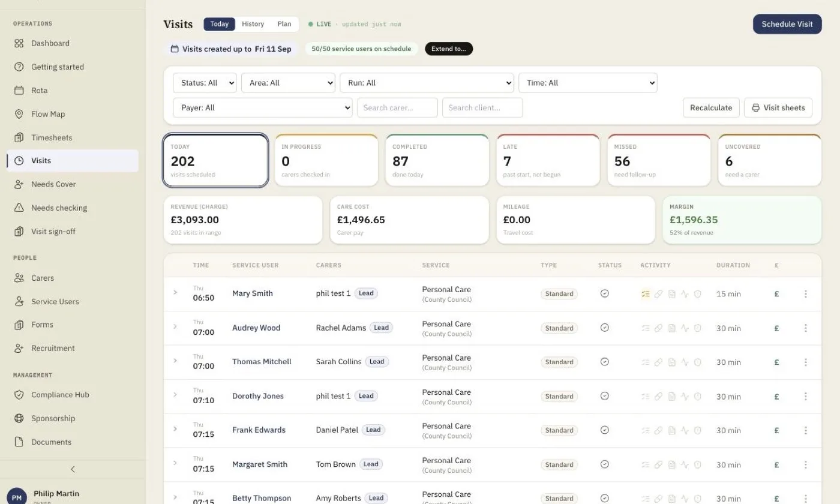
Task: Open the Area: All dropdown
Action: pyautogui.click(x=288, y=83)
